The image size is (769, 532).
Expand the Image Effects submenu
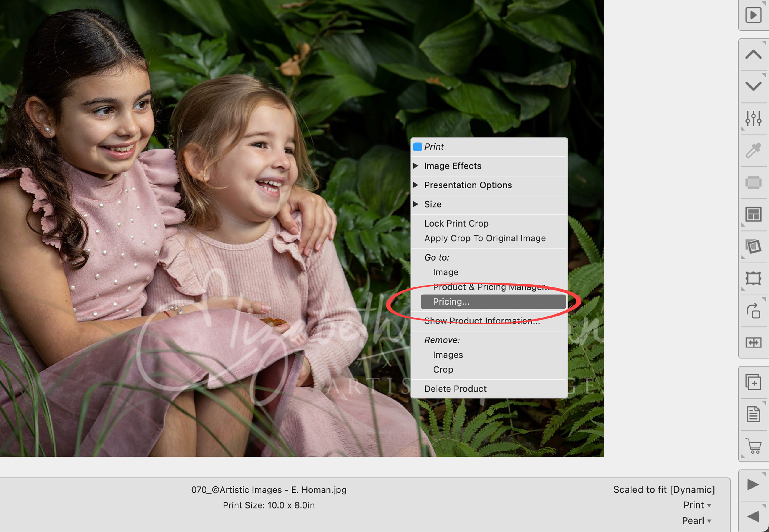point(452,166)
